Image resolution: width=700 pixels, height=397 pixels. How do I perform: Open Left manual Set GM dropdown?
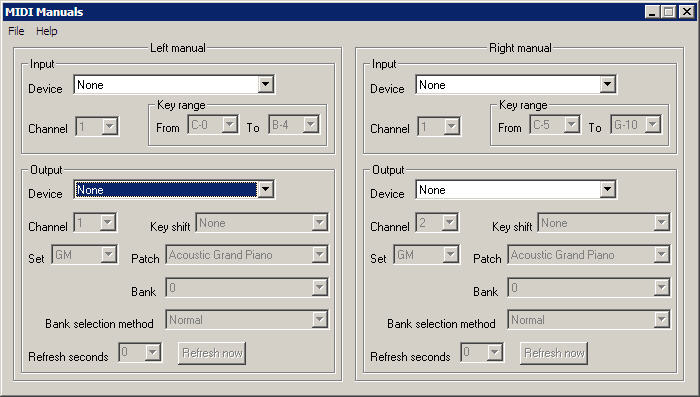click(x=85, y=255)
